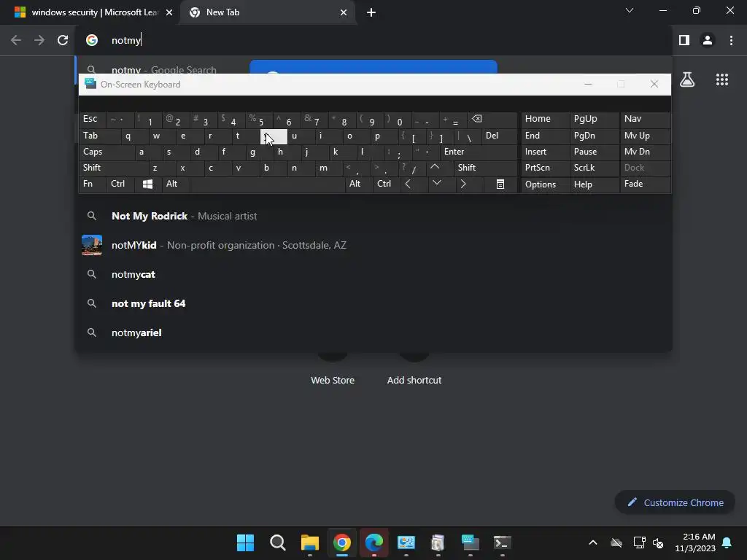Reload the page with Chrome's refresh icon
This screenshot has width=747, height=560.
[63, 40]
